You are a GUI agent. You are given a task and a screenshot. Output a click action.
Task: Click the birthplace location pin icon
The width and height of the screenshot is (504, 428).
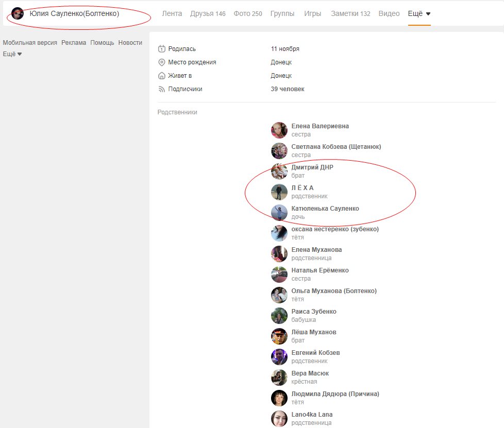(161, 62)
